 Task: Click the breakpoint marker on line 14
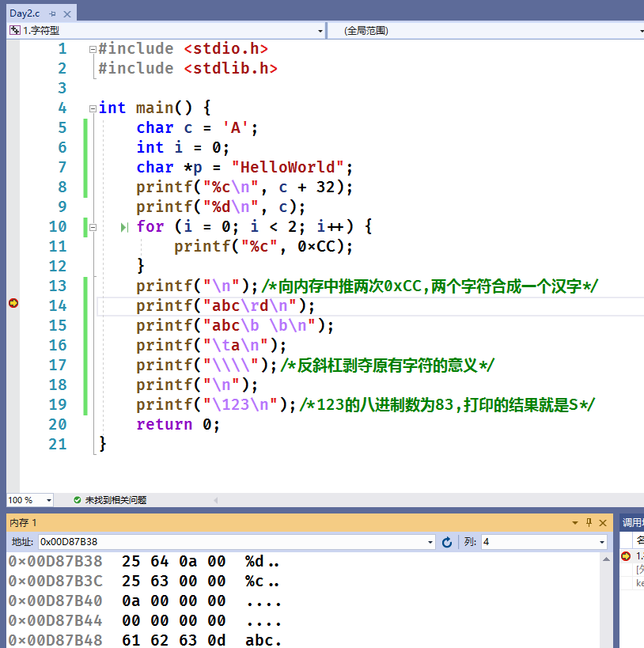[13, 303]
